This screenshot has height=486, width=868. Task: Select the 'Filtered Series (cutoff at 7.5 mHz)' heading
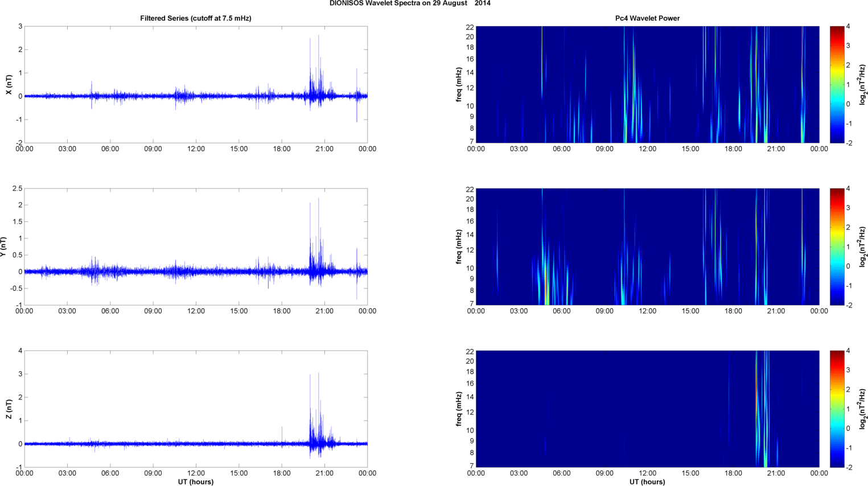pos(196,18)
